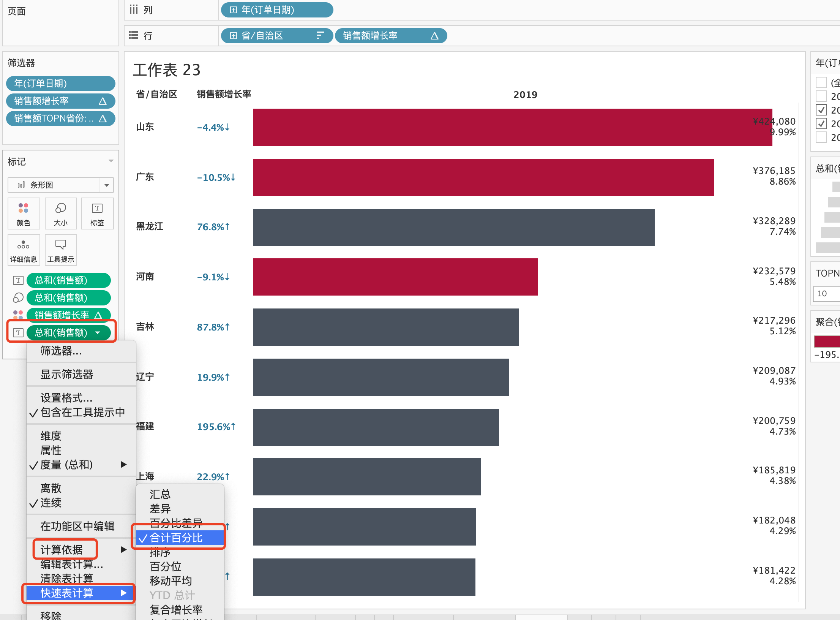
Task: Click the red color legend swatch
Action: (x=828, y=341)
